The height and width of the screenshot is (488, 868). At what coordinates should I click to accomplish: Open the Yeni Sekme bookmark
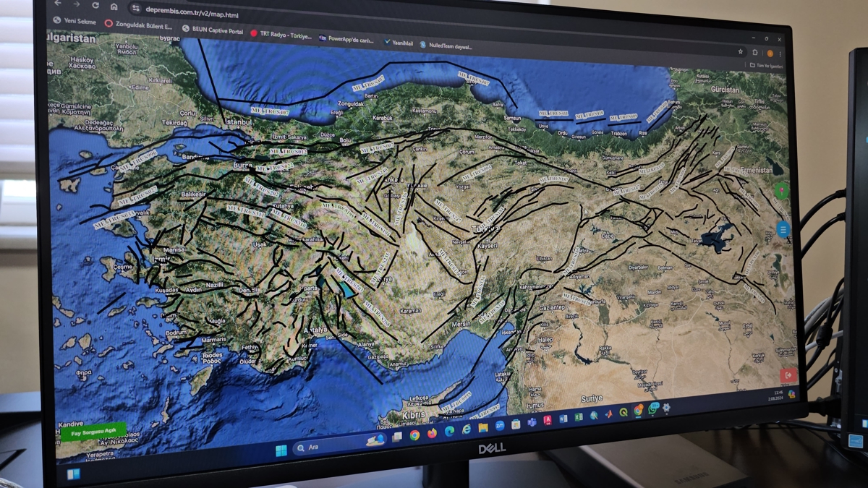click(75, 22)
